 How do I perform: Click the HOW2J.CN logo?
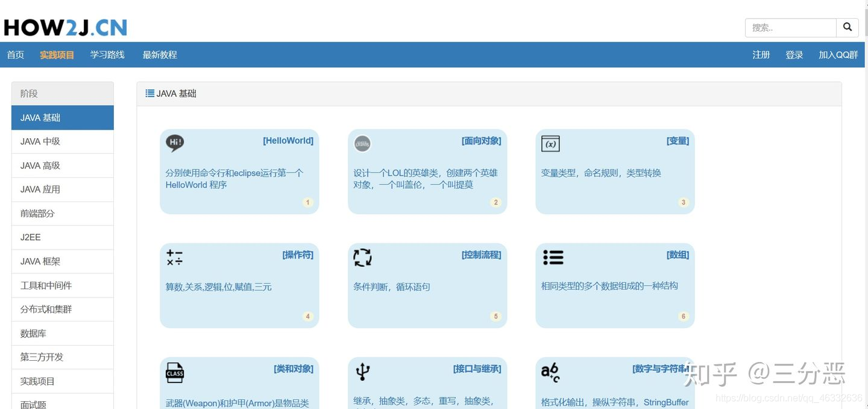click(x=65, y=28)
